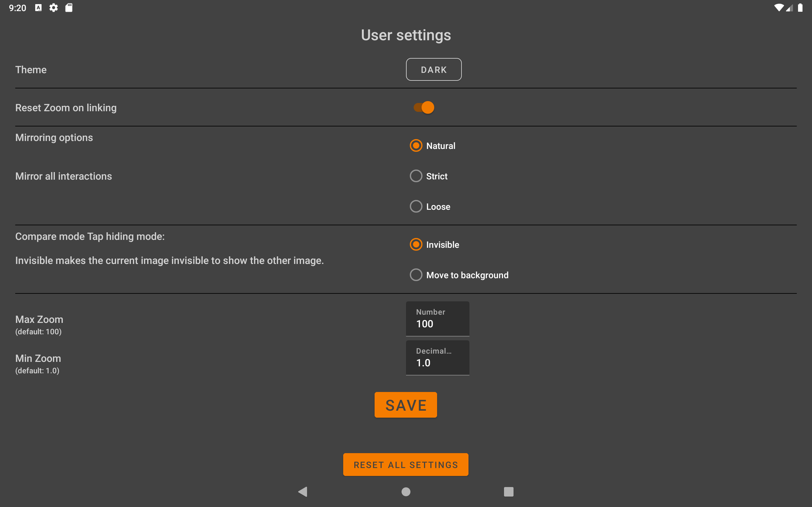Select the Loose mirroring option
This screenshot has width=812, height=507.
416,207
